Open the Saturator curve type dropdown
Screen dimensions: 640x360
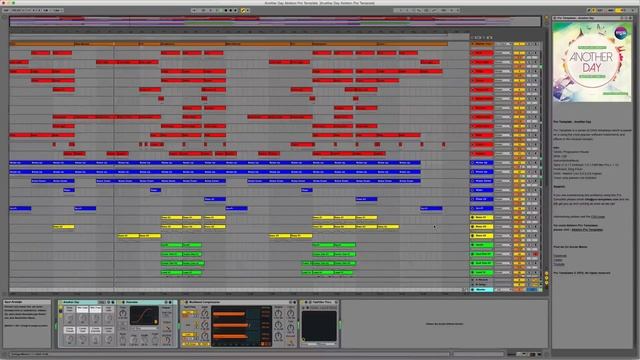144,328
